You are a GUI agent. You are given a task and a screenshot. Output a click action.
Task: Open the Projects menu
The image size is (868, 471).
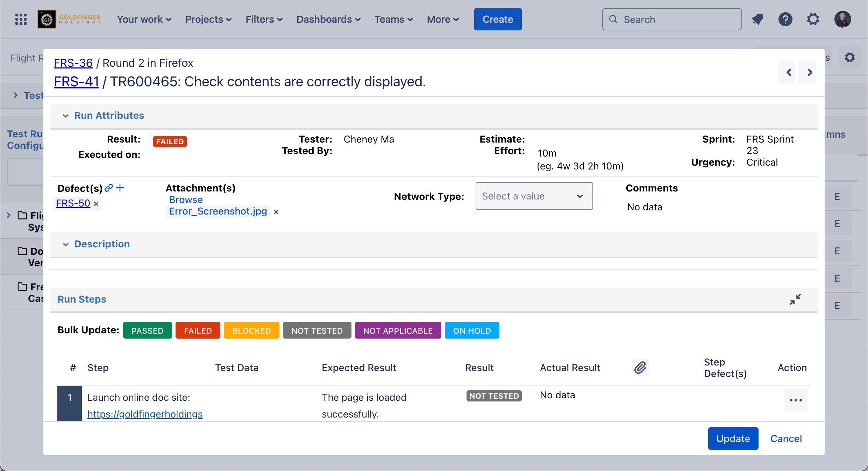208,19
